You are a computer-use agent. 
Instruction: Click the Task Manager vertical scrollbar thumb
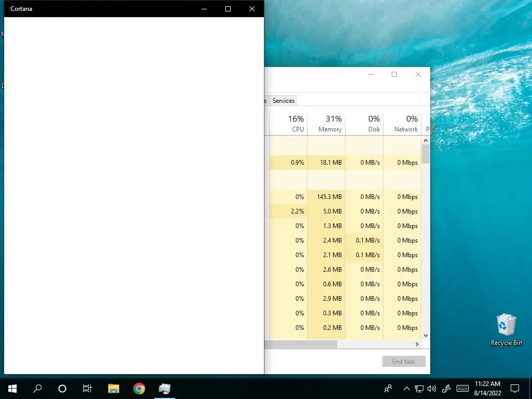point(426,154)
